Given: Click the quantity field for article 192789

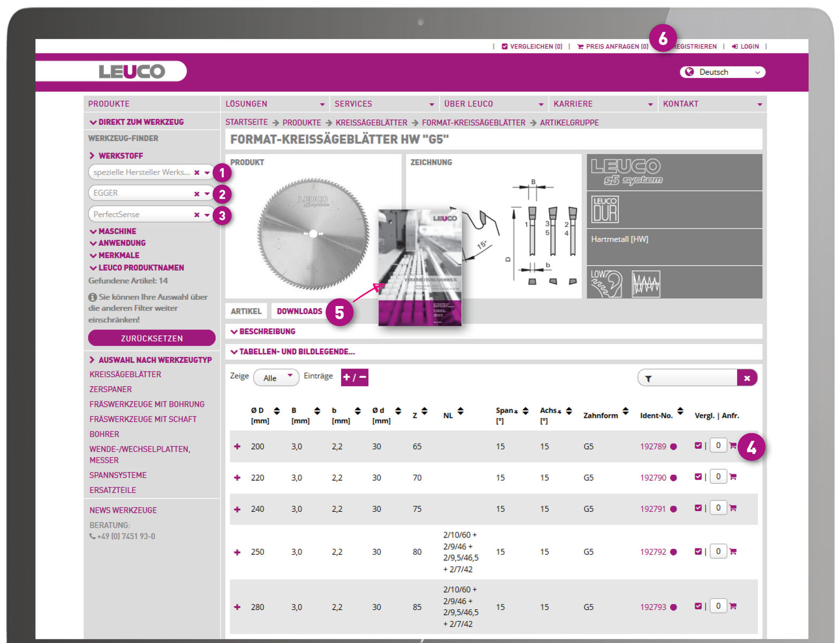Looking at the screenshot, I should point(718,445).
